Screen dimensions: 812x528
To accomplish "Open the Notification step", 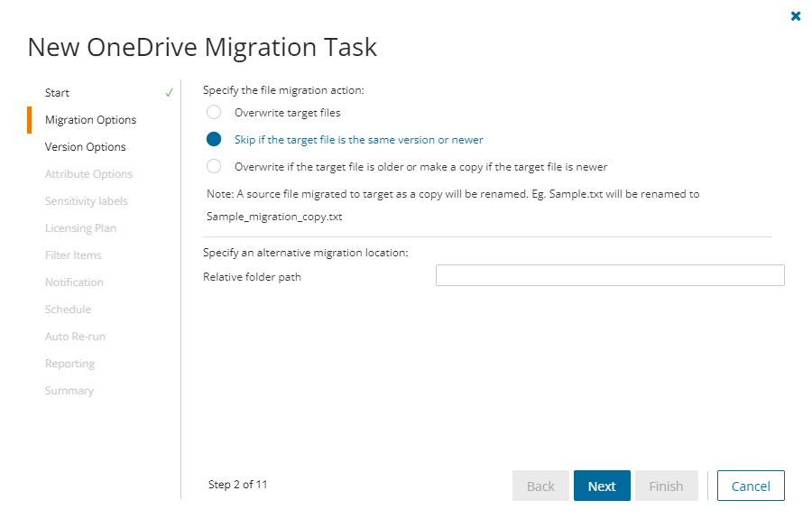I will coord(74,283).
